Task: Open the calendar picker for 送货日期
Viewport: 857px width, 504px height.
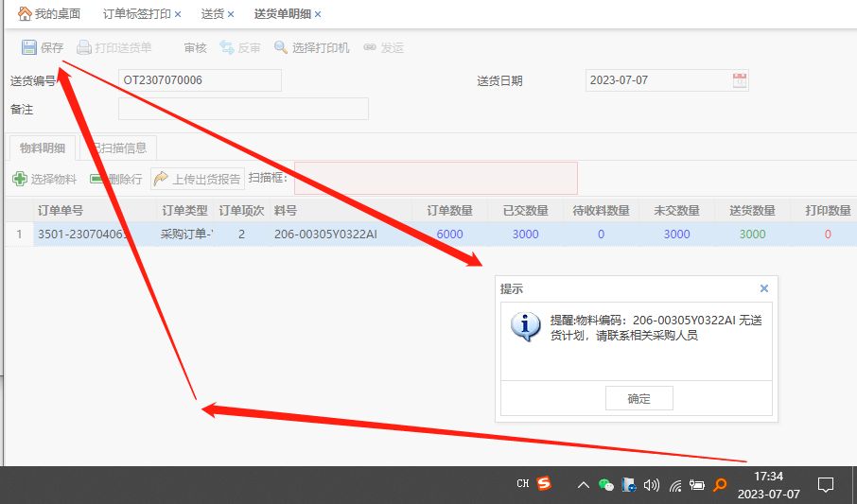Action: pos(740,80)
